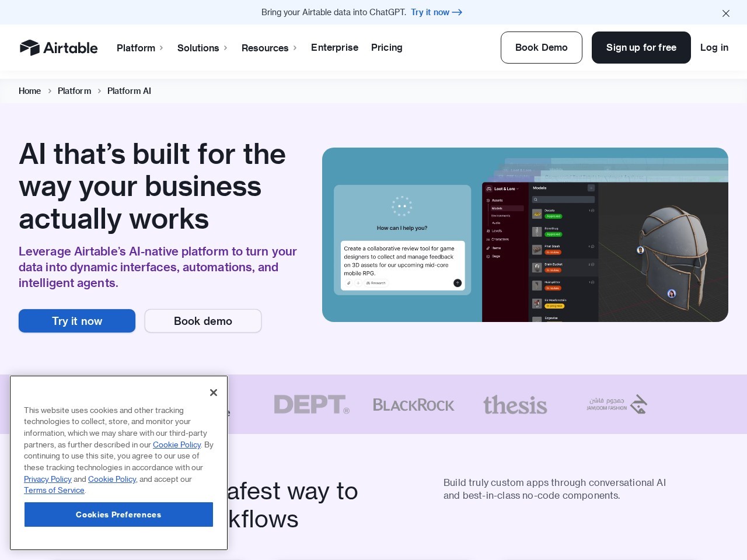This screenshot has width=747, height=560.
Task: Click the Ducats model thumbnail
Action: 537,213
